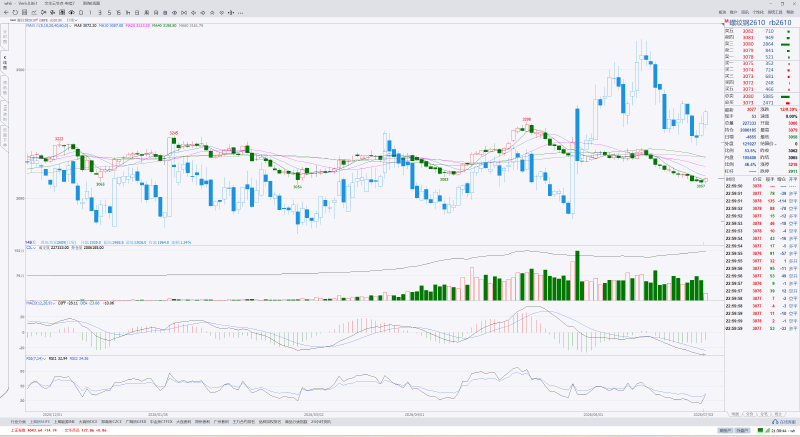Switch chart to 5-minute period
800x437 pixels.
coord(109,12)
